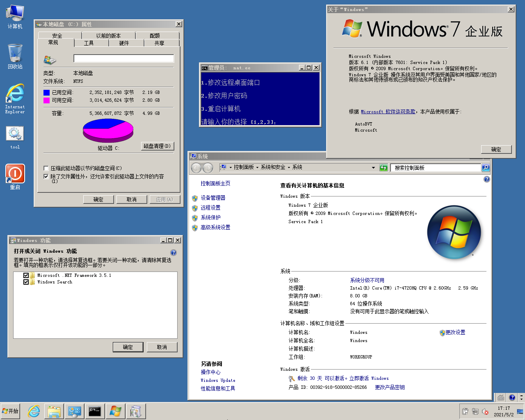Image resolution: width=525 pixels, height=420 pixels.
Task: Uncheck the file content indexing checkbox
Action: tap(46, 176)
